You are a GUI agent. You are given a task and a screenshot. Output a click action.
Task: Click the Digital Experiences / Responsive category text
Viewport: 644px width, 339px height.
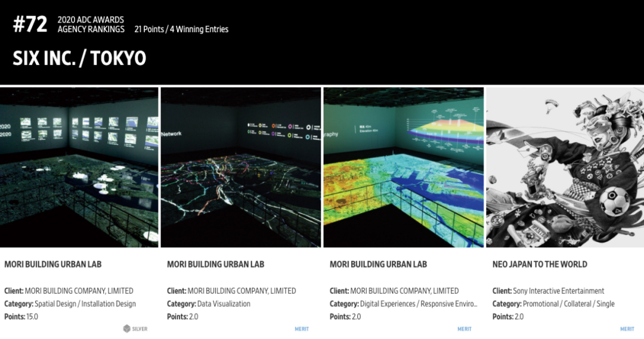pyautogui.click(x=419, y=304)
